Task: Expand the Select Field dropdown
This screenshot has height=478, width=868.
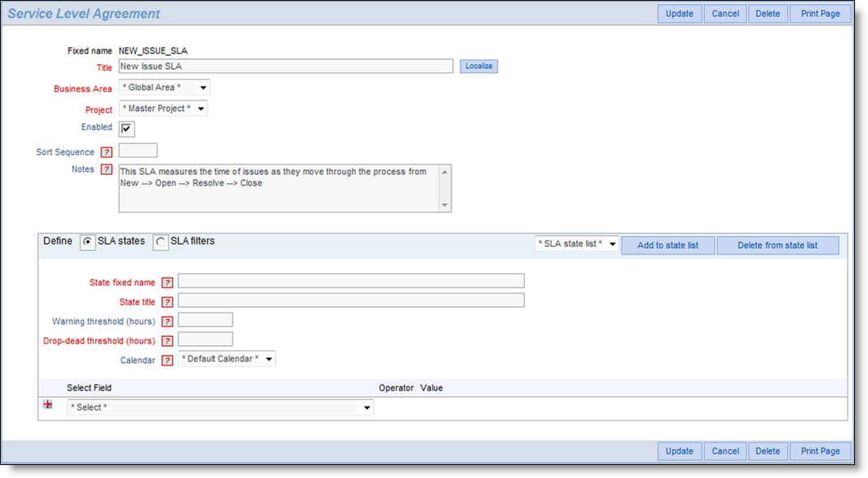Action: click(x=220, y=408)
